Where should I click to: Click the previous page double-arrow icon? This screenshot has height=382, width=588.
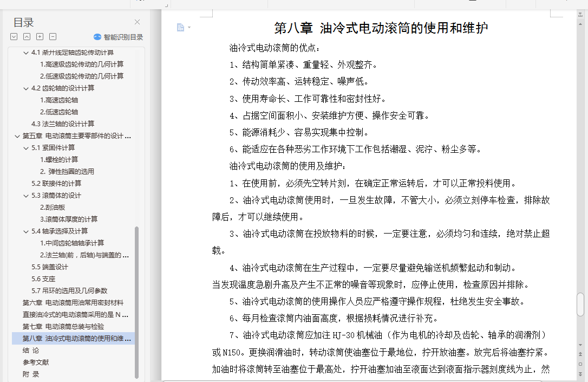(580, 354)
